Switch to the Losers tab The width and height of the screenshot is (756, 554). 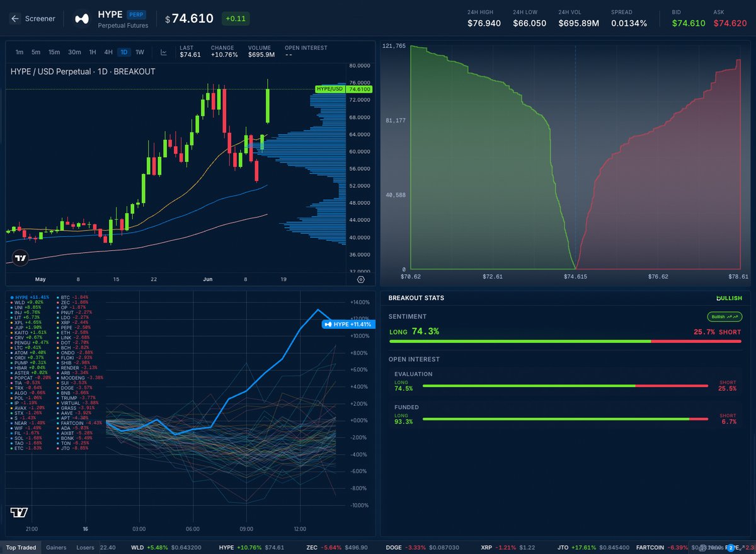coord(86,548)
